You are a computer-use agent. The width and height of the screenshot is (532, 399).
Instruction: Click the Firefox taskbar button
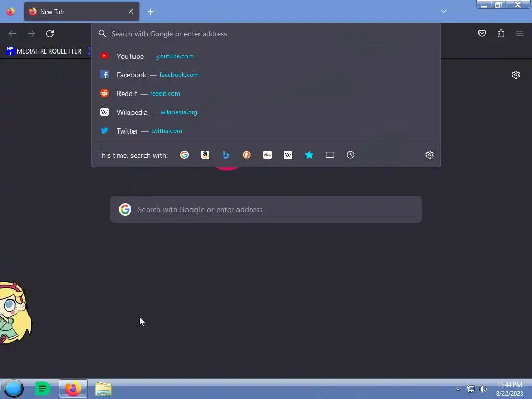coord(73,389)
